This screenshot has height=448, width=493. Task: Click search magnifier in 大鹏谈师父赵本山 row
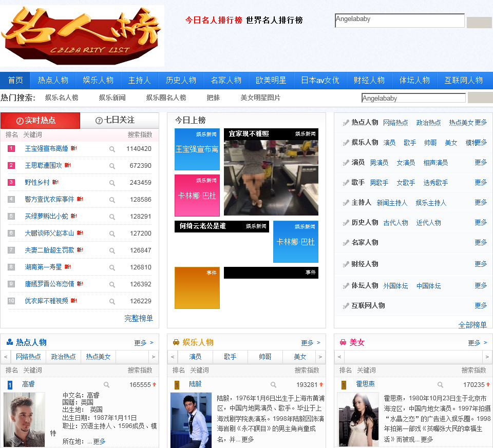click(x=112, y=234)
